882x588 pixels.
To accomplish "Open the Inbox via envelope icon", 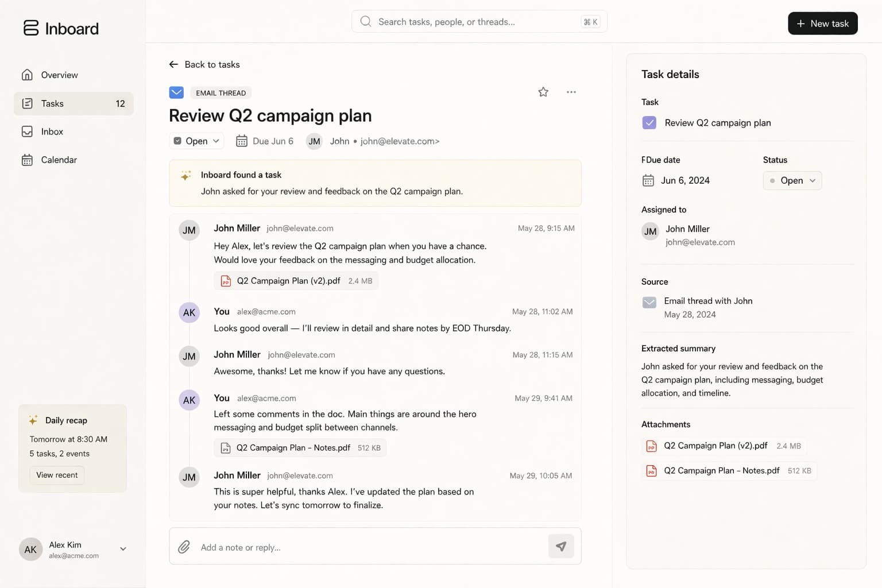I will pos(27,131).
